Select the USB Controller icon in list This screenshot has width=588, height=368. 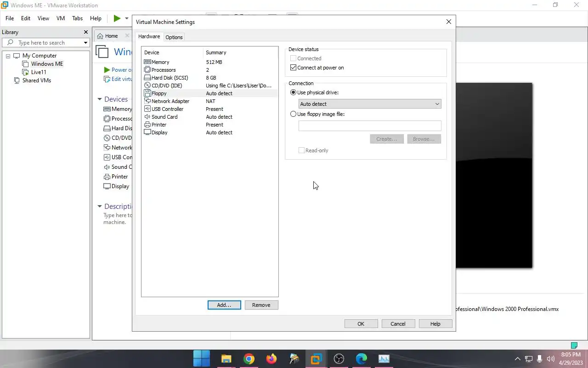(147, 109)
